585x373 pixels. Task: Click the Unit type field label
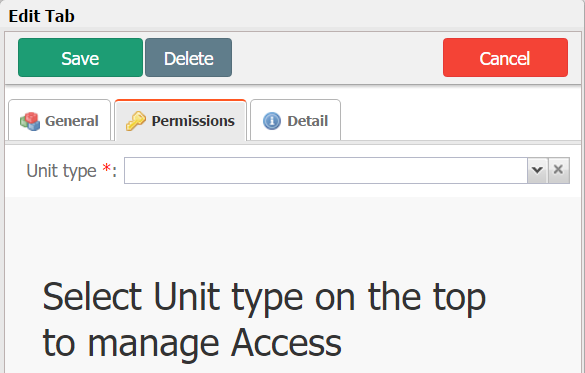point(62,171)
